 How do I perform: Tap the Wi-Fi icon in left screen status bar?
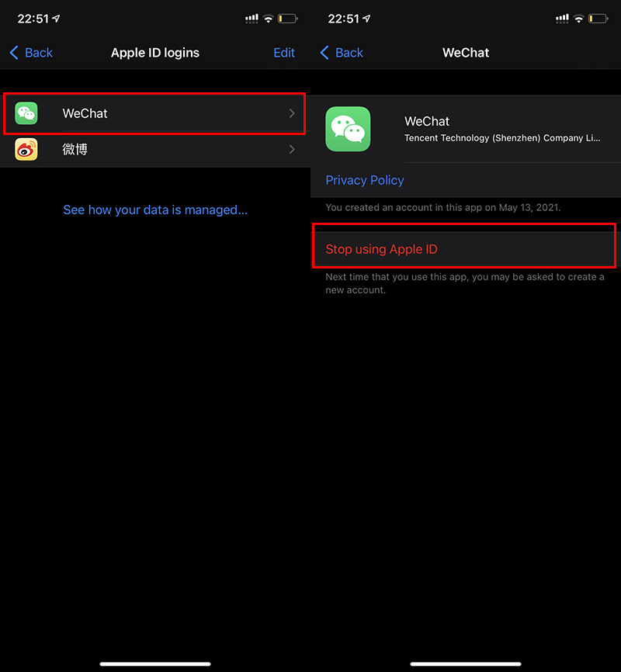[x=268, y=19]
